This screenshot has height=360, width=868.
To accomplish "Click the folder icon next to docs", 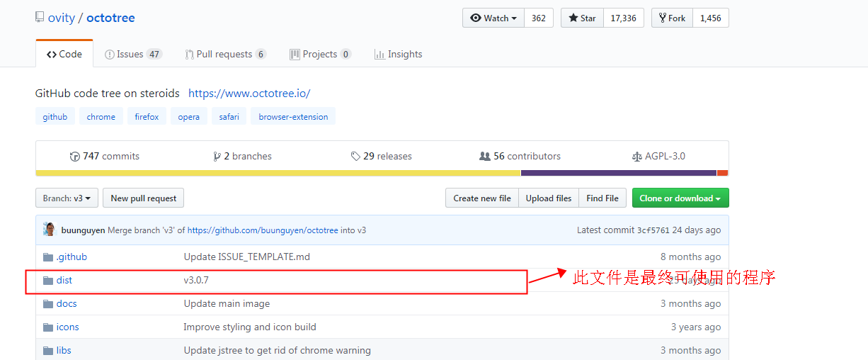I will tap(48, 303).
